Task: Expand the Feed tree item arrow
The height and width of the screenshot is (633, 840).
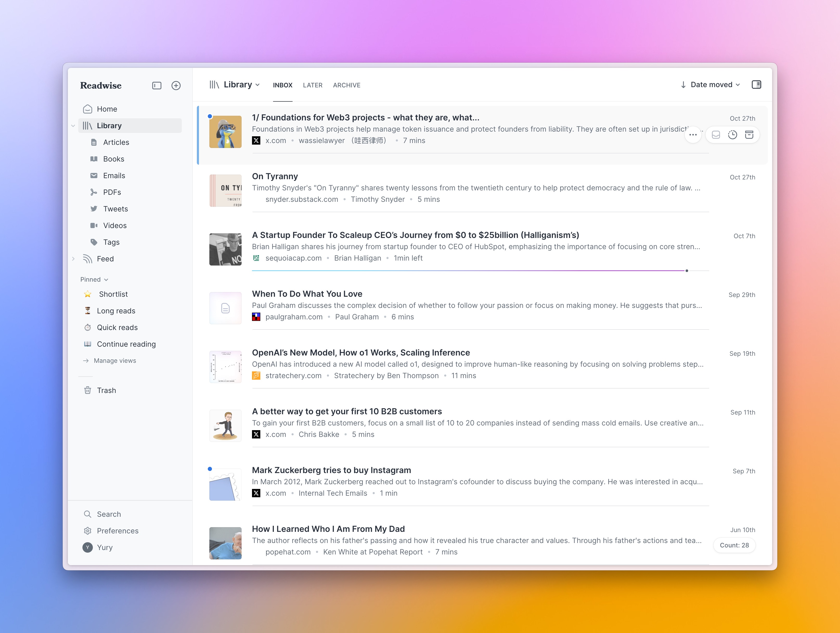Action: click(x=73, y=259)
